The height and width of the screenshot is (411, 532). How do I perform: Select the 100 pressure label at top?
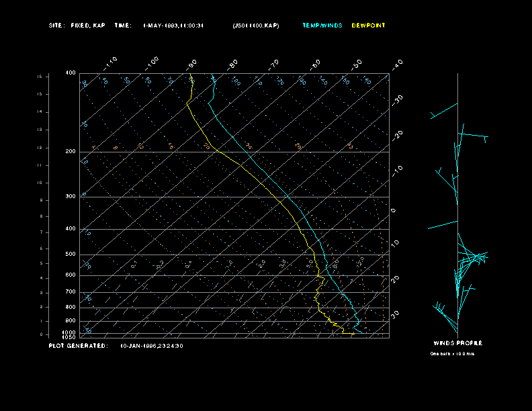pyautogui.click(x=71, y=73)
